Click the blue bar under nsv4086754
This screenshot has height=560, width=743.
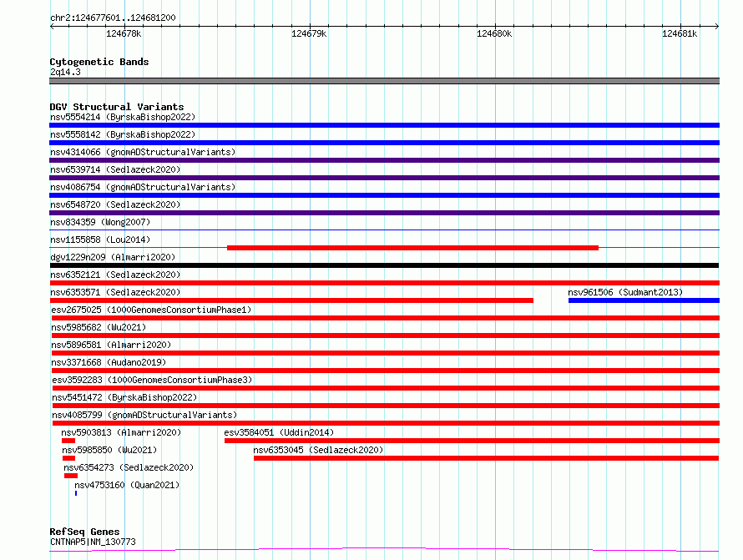pos(384,195)
